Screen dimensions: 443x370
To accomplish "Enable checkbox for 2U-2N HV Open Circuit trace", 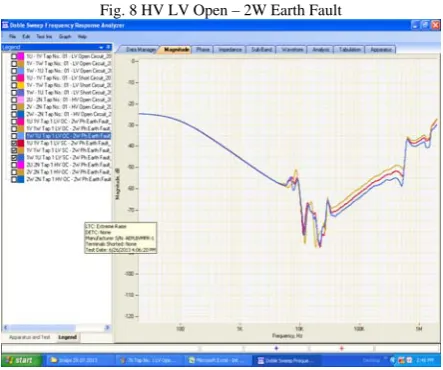I will (14, 100).
